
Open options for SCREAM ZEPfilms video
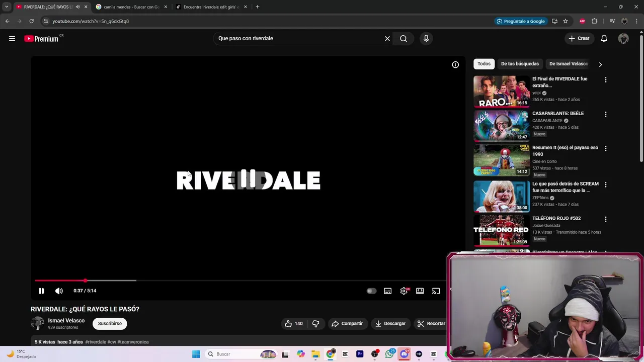606,185
